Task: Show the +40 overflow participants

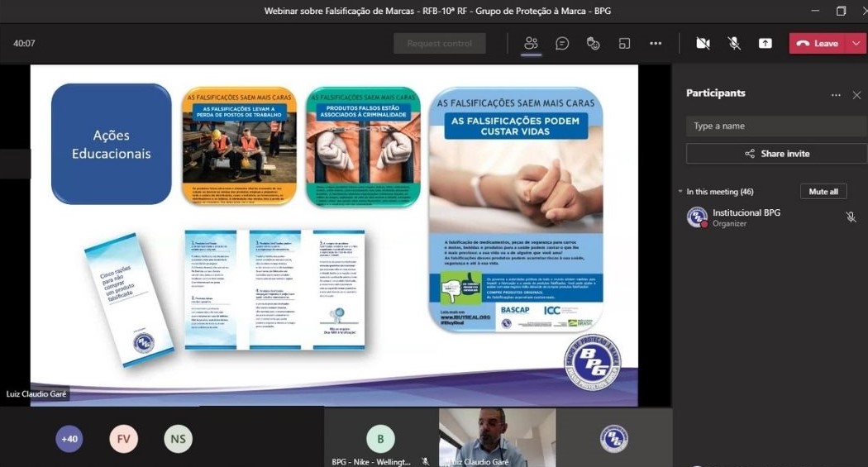Action: coord(69,439)
